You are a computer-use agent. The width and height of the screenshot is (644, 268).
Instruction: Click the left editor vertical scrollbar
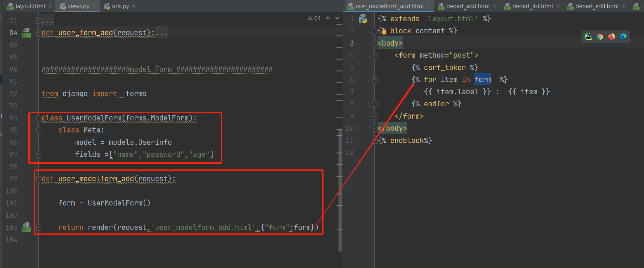pyautogui.click(x=340, y=190)
